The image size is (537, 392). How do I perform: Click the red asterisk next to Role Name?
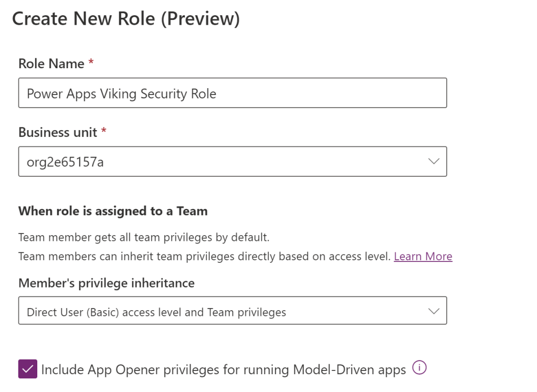(x=91, y=63)
